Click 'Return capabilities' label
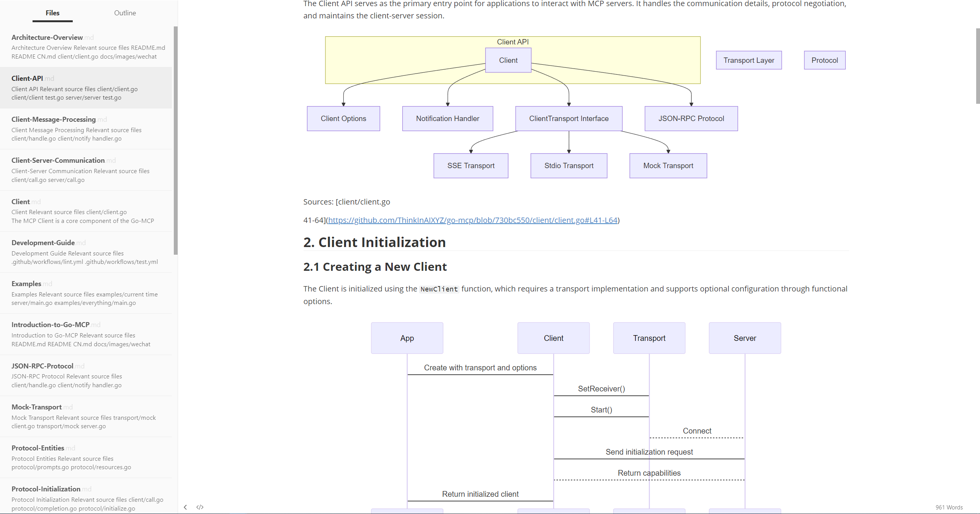The image size is (980, 514). 649,473
